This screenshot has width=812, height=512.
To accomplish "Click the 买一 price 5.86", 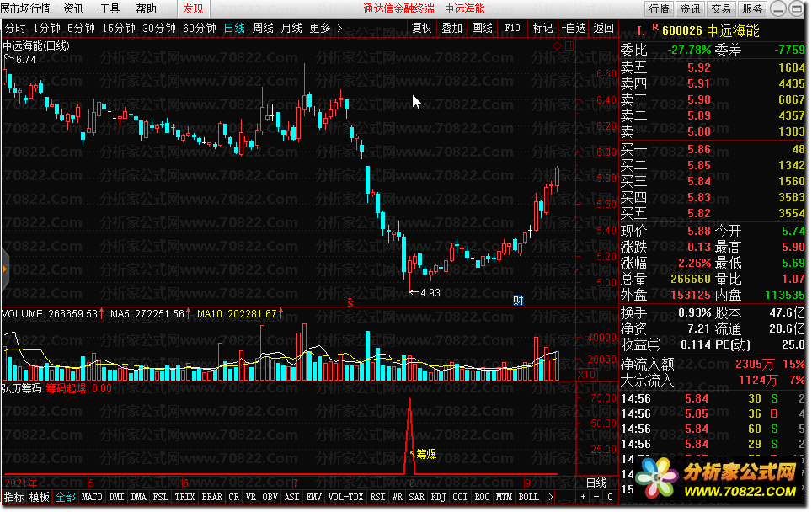I will (698, 149).
